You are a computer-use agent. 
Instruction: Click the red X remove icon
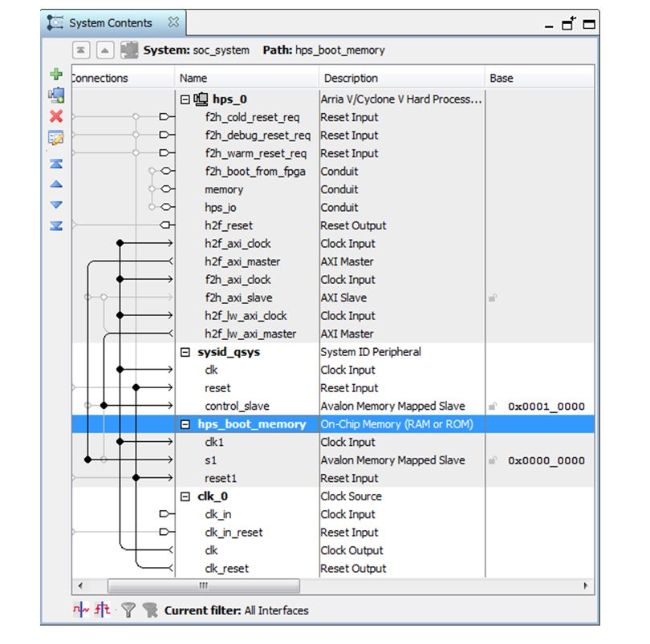pos(56,116)
